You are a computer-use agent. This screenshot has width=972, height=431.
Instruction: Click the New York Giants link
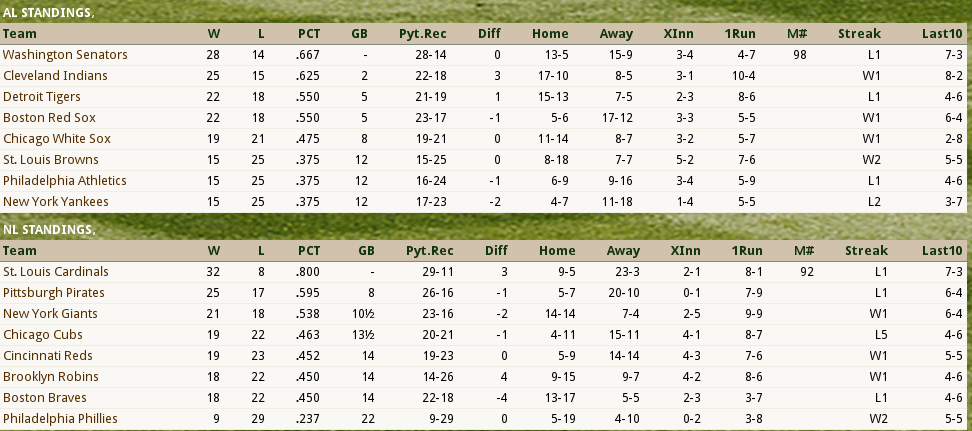coord(51,313)
